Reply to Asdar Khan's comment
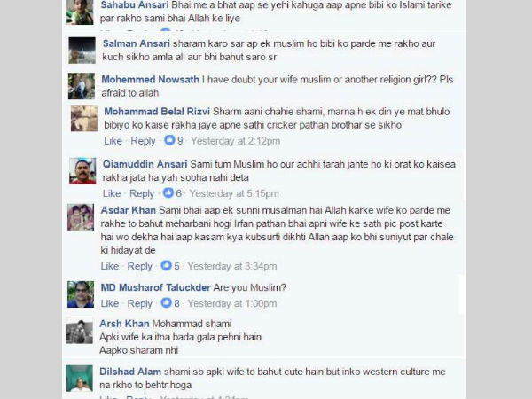 coord(139,266)
